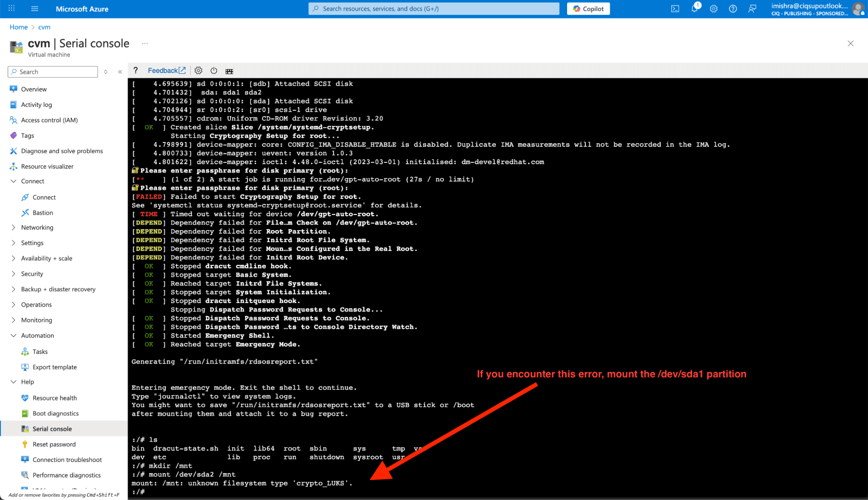This screenshot has height=500, width=868.
Task: Collapse the sidebar with double chevron
Action: click(x=120, y=72)
